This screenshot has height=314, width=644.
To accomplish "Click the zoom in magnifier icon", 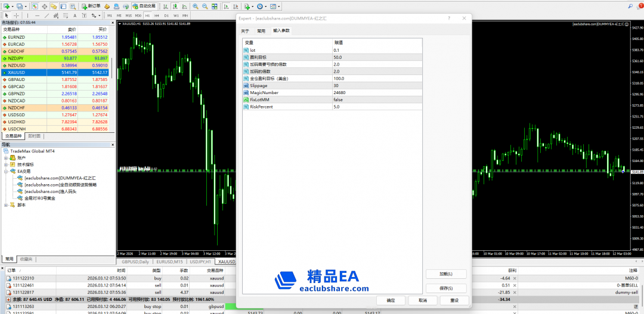I will click(x=195, y=6).
